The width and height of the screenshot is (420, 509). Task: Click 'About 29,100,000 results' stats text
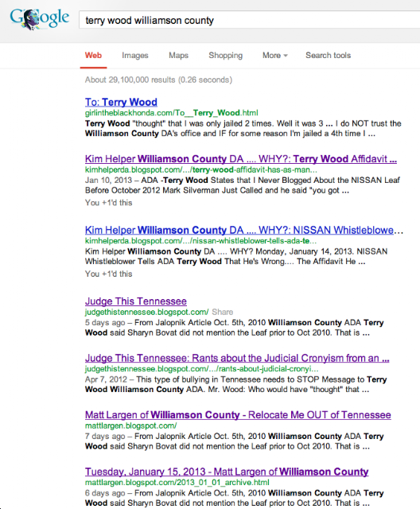[x=158, y=80]
